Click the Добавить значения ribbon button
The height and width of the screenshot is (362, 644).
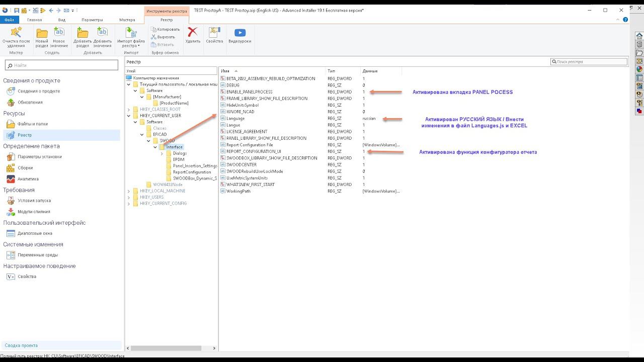[x=102, y=37]
